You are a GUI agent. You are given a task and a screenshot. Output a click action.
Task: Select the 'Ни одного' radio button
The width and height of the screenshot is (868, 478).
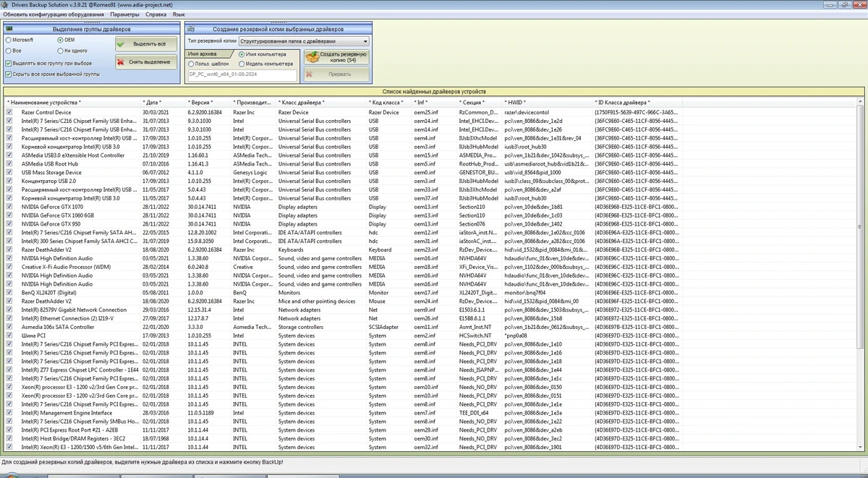coord(60,51)
